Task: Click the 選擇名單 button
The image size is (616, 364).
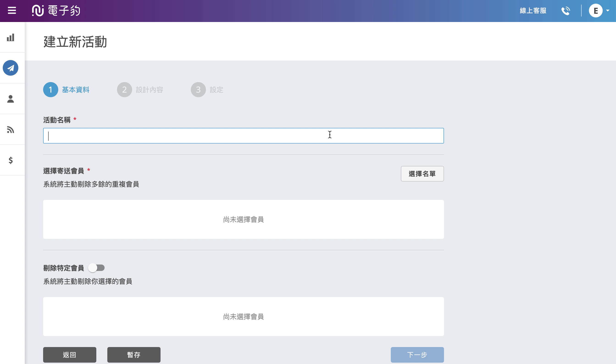Action: click(x=422, y=174)
